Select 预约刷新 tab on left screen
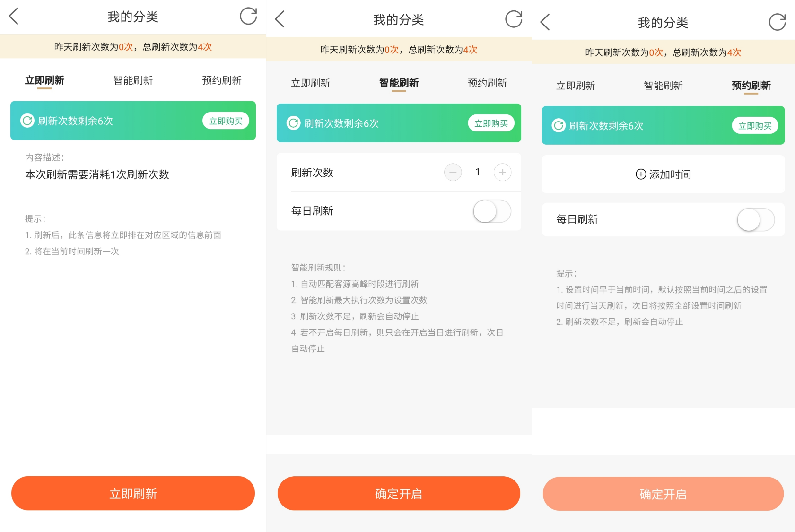 pyautogui.click(x=222, y=80)
